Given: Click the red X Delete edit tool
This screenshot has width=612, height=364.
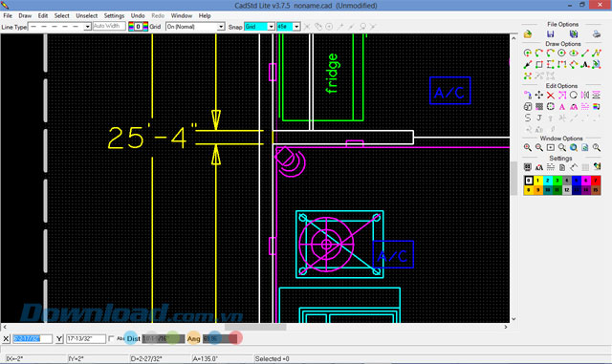Looking at the screenshot, I should (551, 95).
